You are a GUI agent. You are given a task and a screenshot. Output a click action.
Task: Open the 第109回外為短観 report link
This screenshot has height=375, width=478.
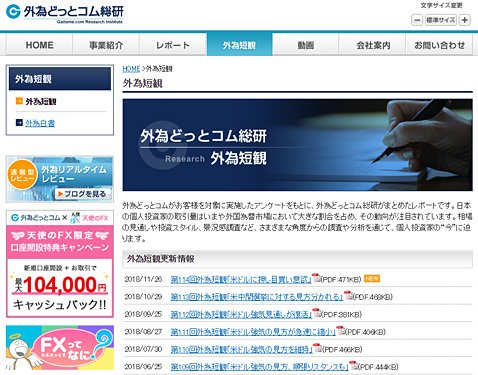coord(259,367)
